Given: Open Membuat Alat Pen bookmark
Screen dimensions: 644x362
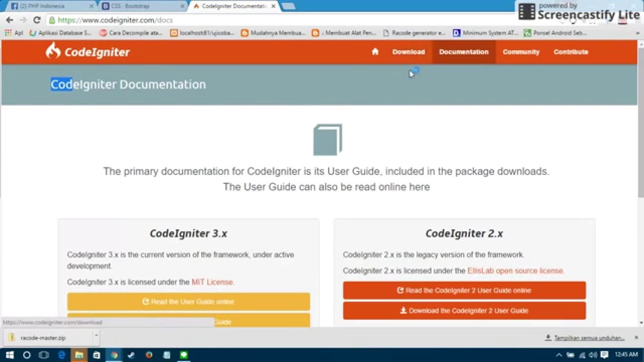Looking at the screenshot, I should [344, 33].
